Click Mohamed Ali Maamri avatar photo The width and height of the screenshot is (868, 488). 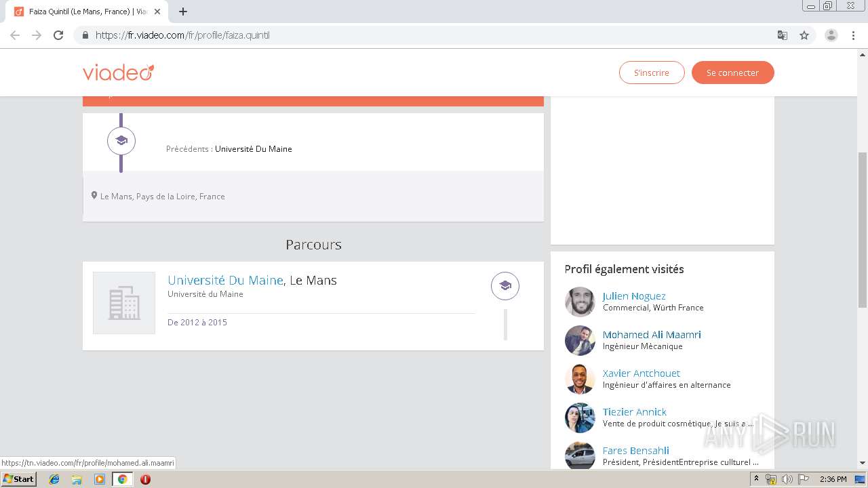coord(580,340)
